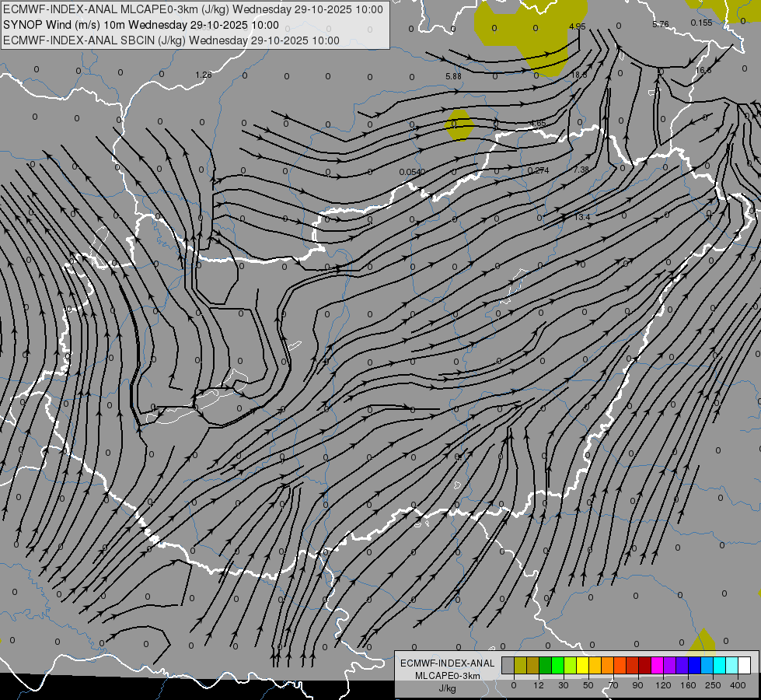Pick the white legend swatch
Viewport: 761px width, 700px height.
tap(745, 665)
